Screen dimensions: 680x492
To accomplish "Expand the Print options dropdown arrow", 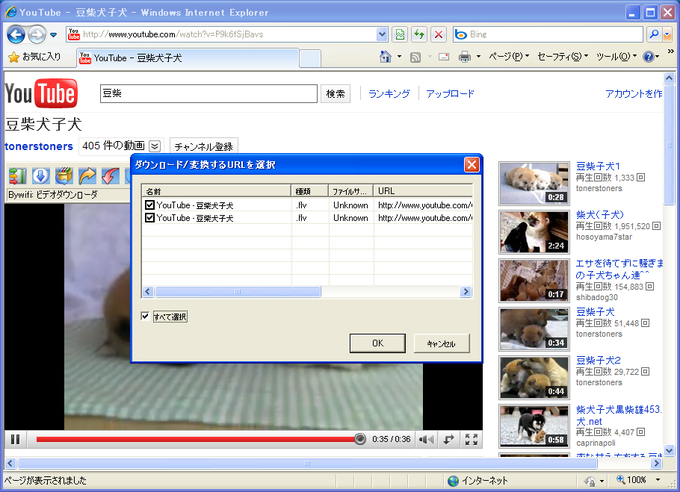I will [x=478, y=57].
